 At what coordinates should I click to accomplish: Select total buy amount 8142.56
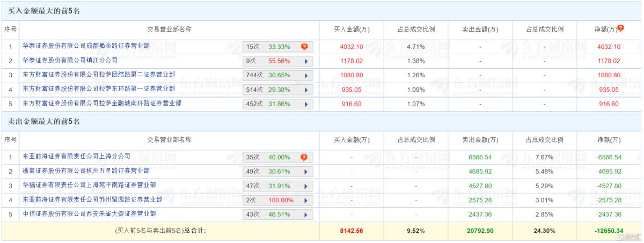tap(352, 231)
